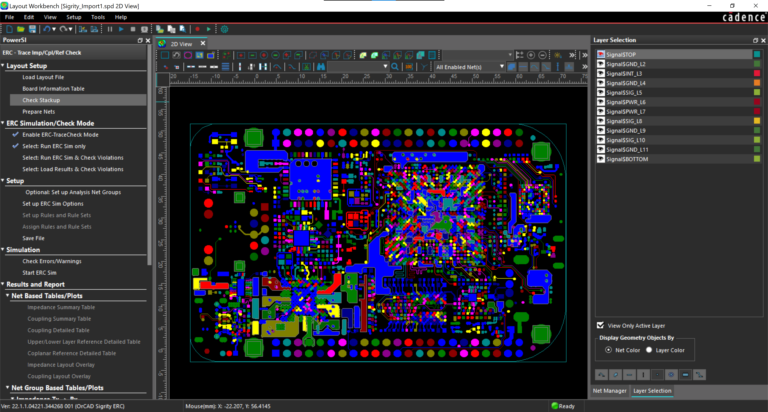Toggle visibility of Signal$GND_L2 layer

click(x=599, y=64)
